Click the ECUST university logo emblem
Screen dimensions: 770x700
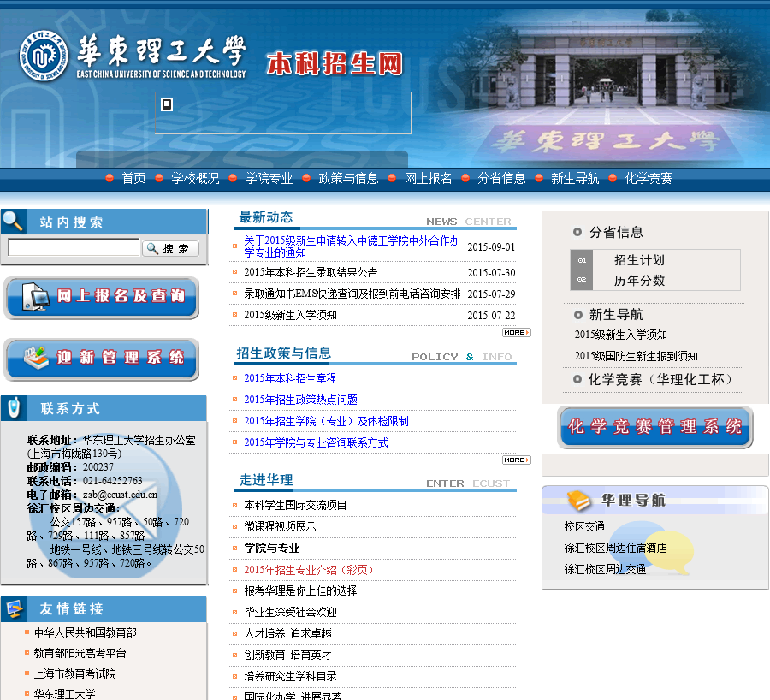(x=44, y=56)
